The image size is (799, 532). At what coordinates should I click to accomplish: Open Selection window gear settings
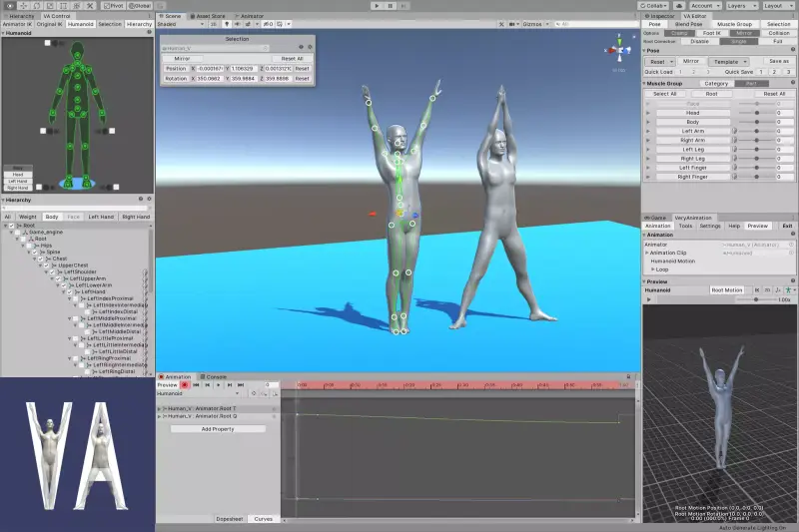coord(310,47)
